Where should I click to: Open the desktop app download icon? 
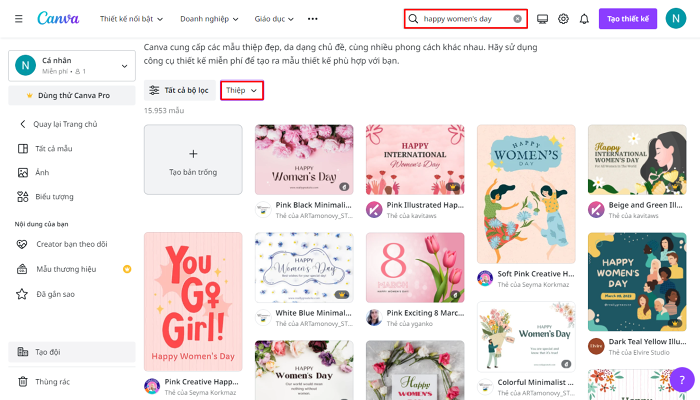click(x=542, y=19)
